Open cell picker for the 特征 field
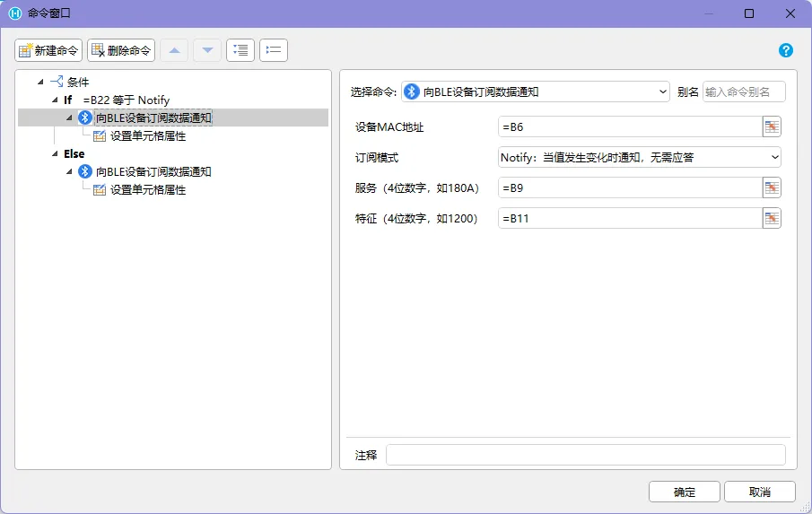The width and height of the screenshot is (812, 514). coord(772,219)
